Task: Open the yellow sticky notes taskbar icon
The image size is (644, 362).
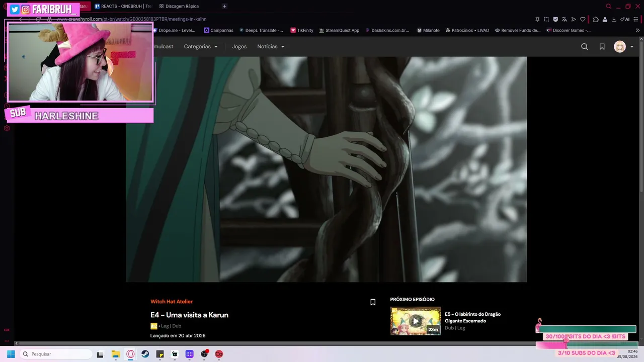Action: (x=160, y=354)
